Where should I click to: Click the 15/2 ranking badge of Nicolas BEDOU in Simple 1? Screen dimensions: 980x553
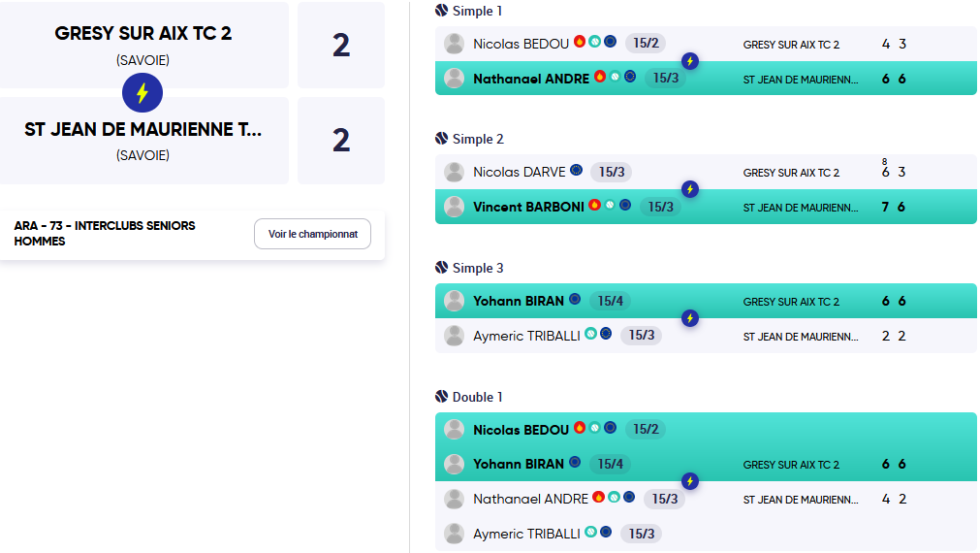coord(646,43)
